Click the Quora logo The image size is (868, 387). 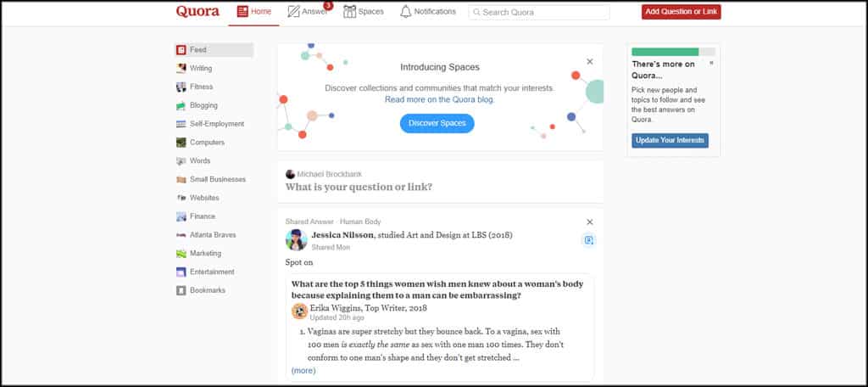198,12
